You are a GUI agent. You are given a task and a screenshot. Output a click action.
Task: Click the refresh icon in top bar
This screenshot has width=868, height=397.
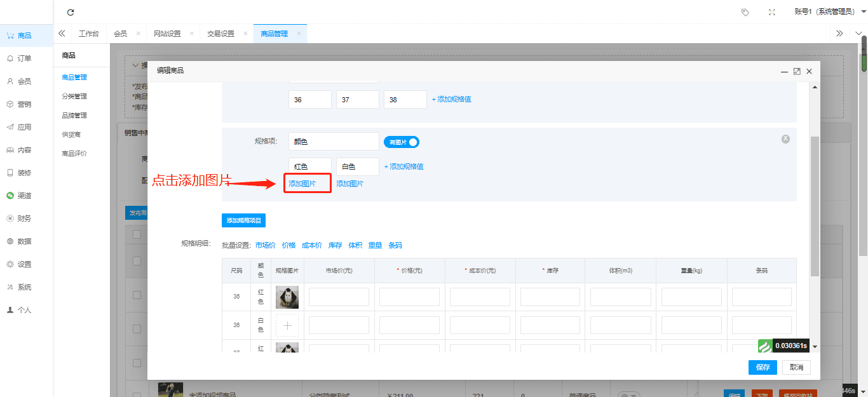(x=71, y=12)
